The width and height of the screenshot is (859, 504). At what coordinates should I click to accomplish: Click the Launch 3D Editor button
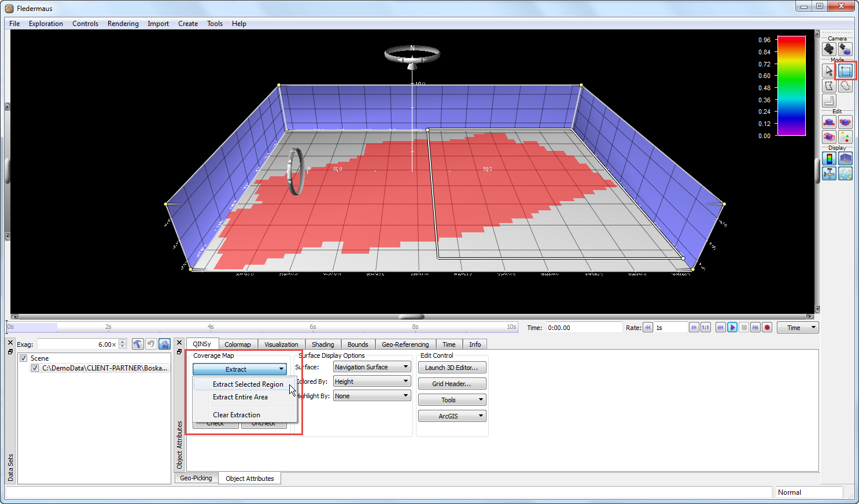click(x=451, y=368)
